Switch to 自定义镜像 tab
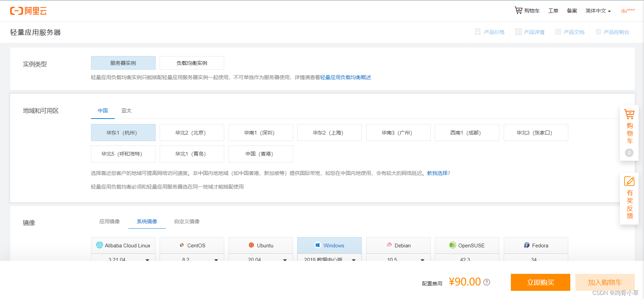 pyautogui.click(x=187, y=222)
